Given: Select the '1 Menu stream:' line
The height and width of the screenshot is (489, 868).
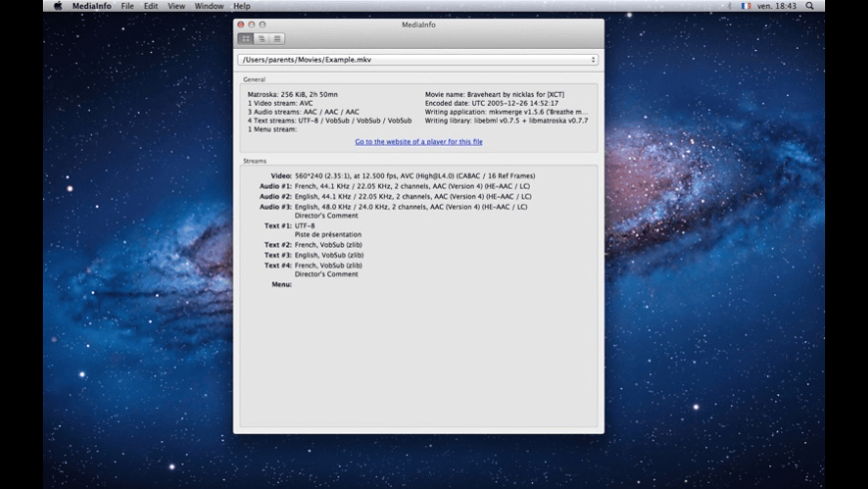Looking at the screenshot, I should [271, 129].
